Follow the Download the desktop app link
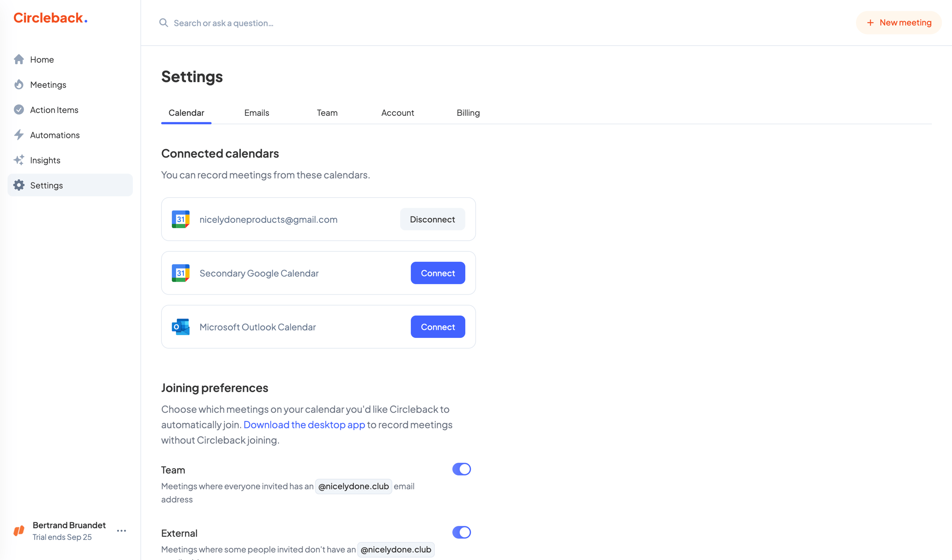The image size is (952, 560). click(x=304, y=424)
